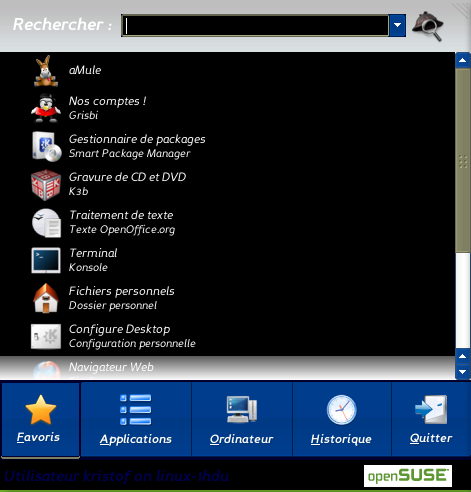Click the vertical scrollbar handle
Screen dimensions: 471x492
click(x=463, y=161)
